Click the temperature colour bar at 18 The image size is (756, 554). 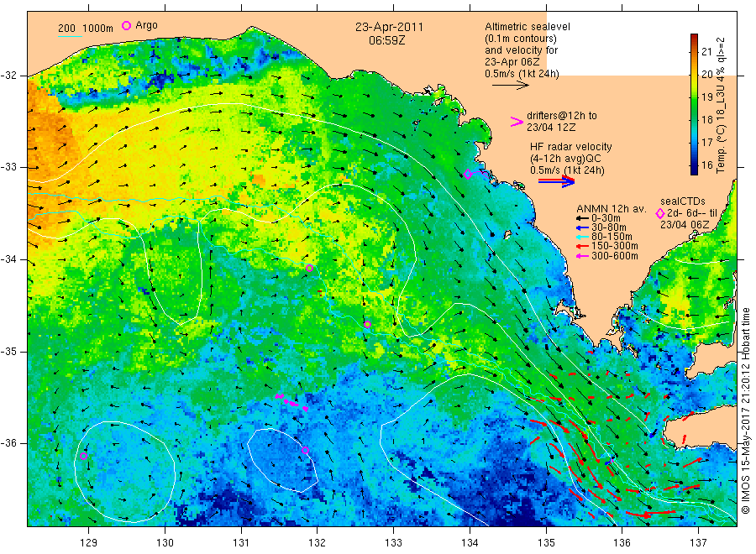click(695, 119)
